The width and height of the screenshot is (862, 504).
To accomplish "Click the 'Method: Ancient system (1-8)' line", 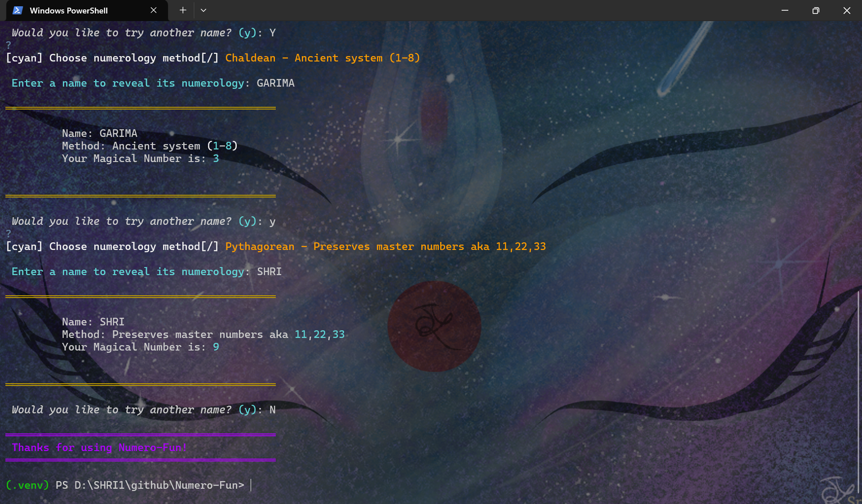I will pos(149,146).
